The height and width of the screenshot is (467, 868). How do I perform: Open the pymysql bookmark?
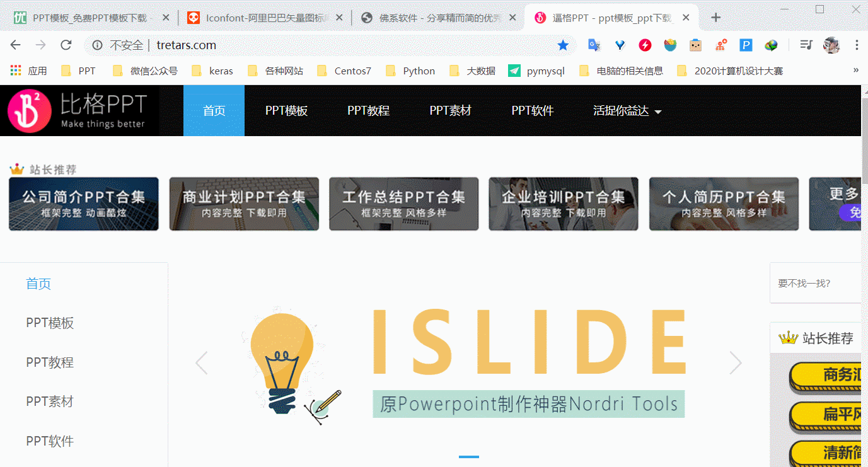(537, 71)
